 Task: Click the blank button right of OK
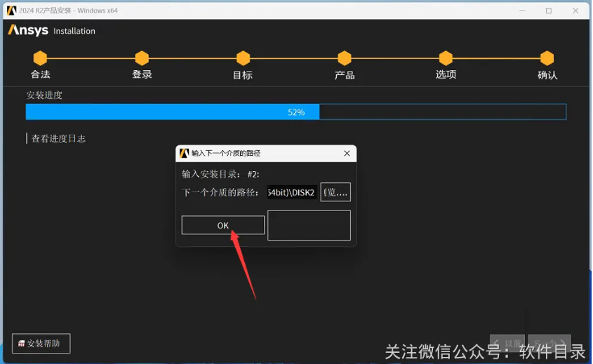pyautogui.click(x=309, y=225)
